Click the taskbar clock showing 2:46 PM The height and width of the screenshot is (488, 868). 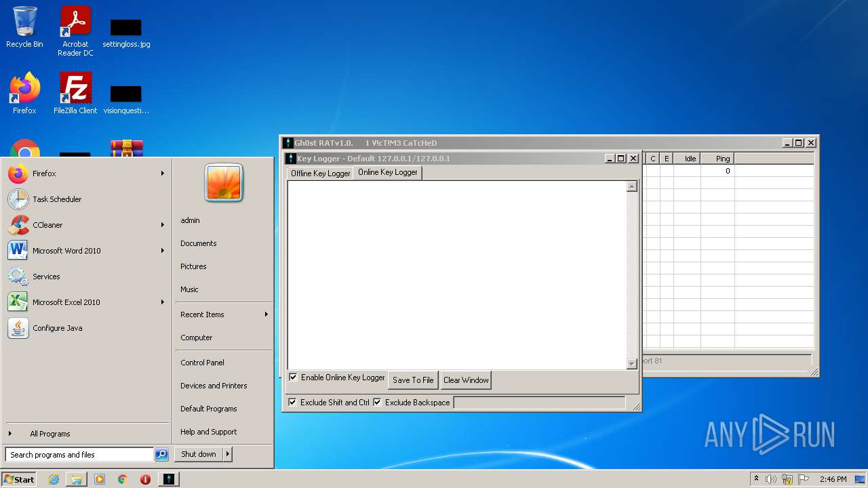(833, 479)
